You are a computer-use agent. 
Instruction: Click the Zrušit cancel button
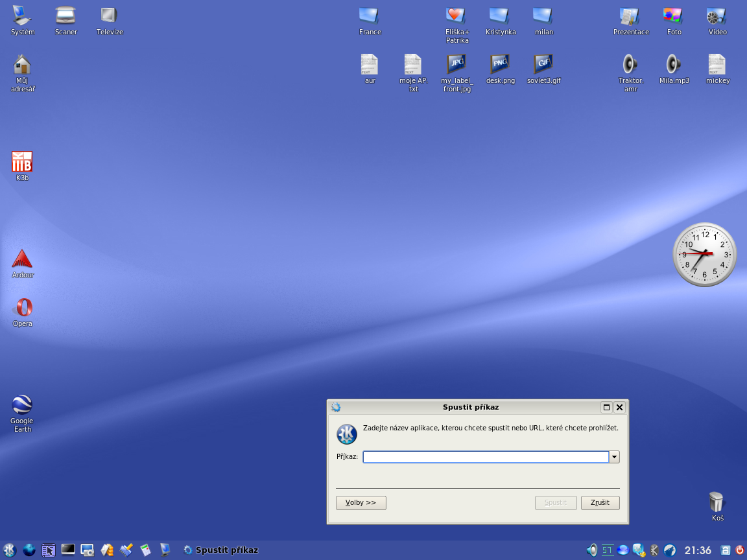(600, 503)
